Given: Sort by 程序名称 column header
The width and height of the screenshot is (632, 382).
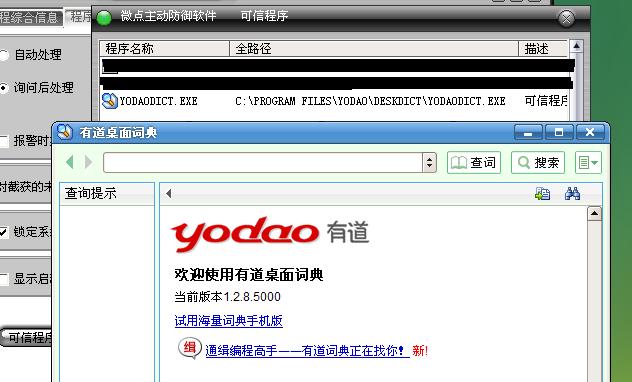Looking at the screenshot, I should click(x=164, y=49).
